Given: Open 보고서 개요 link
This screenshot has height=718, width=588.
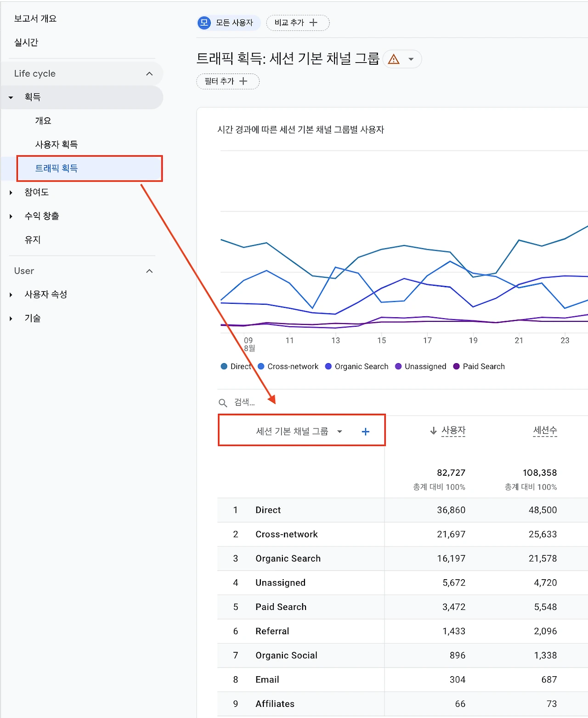Looking at the screenshot, I should [x=35, y=19].
